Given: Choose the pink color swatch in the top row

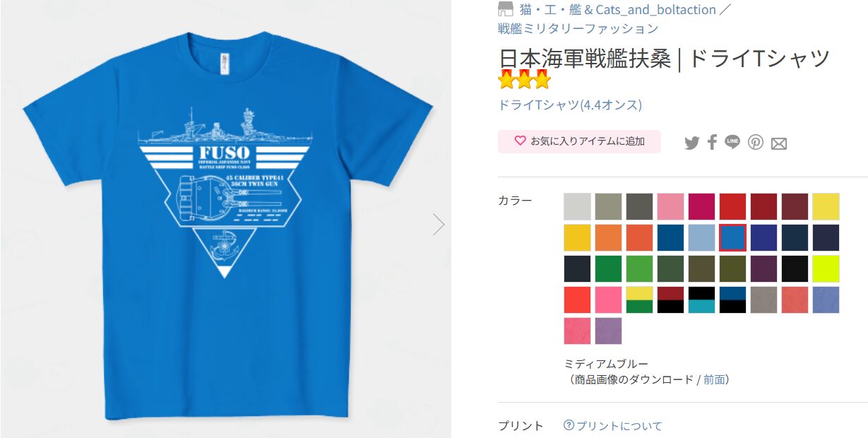Looking at the screenshot, I should pos(670,206).
